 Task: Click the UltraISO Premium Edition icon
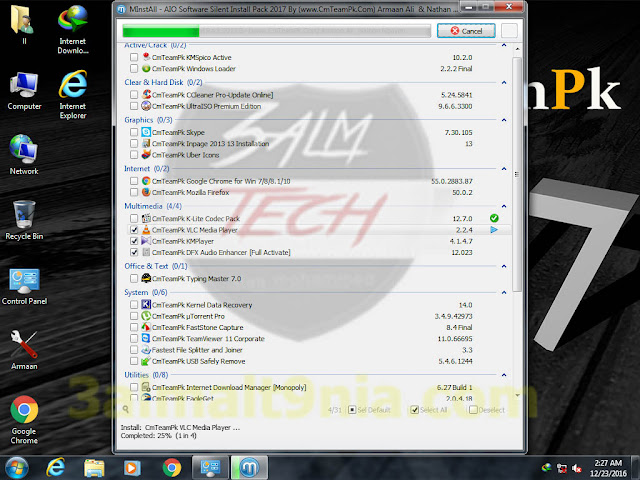pos(146,106)
